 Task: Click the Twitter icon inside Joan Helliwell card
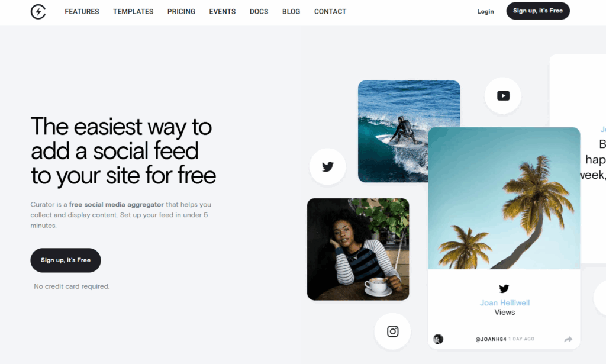tap(504, 289)
